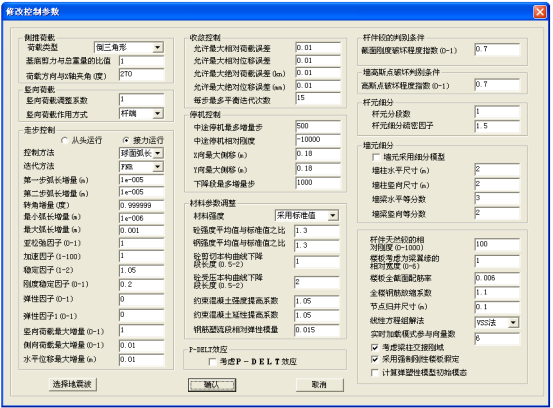The height and width of the screenshot is (408, 553).
Task: Close the 修改控制参数 dialog window
Action: tap(540, 12)
